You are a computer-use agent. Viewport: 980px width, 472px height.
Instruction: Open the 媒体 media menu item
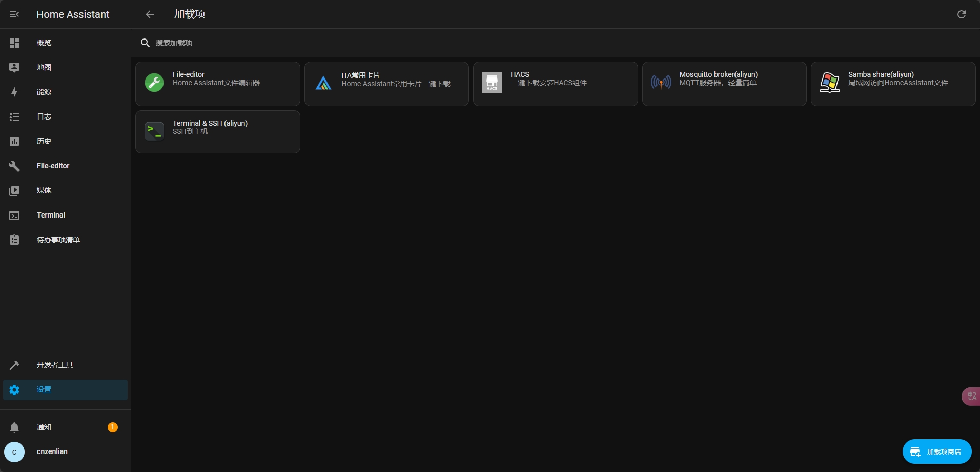pos(65,190)
